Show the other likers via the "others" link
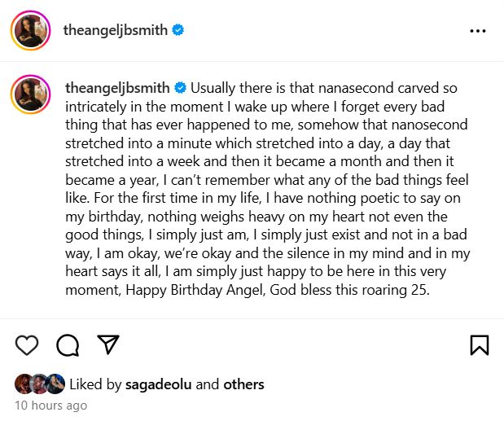This screenshot has width=504, height=421. point(244,384)
